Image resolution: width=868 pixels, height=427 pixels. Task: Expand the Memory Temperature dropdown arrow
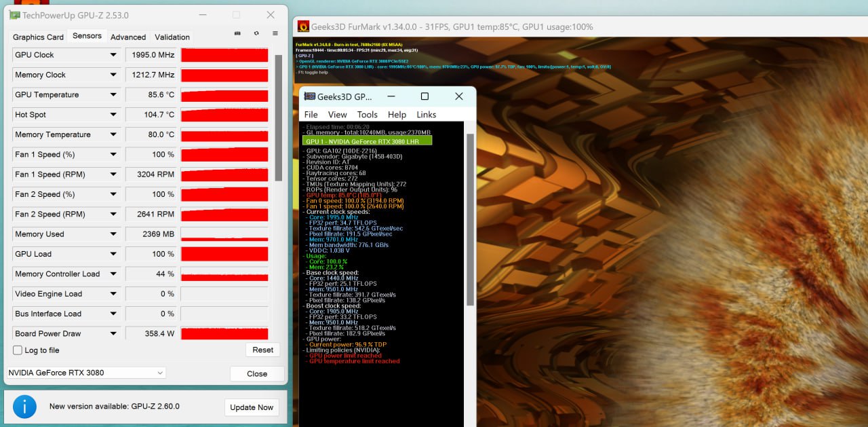[x=113, y=134]
